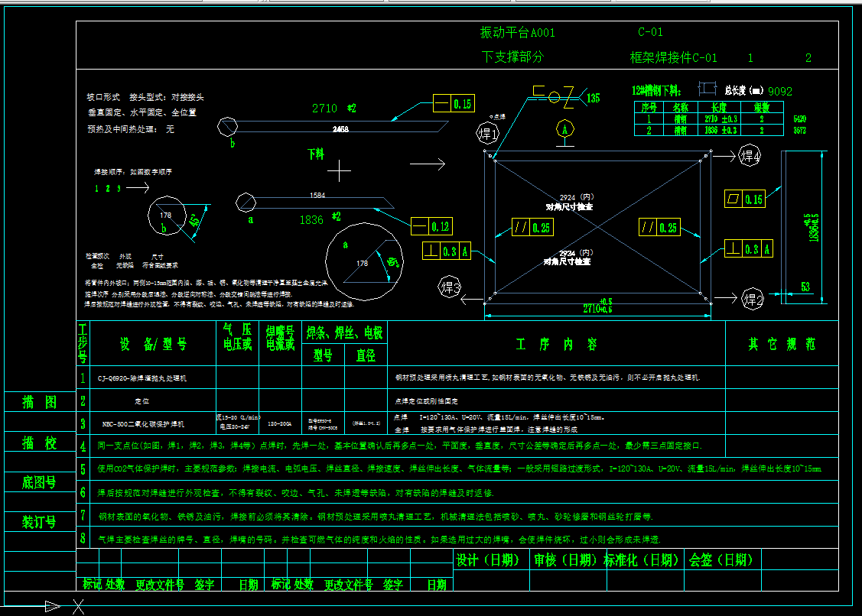The height and width of the screenshot is (616, 862).
Task: Select the 53 dimension on side view
Action: tap(805, 287)
